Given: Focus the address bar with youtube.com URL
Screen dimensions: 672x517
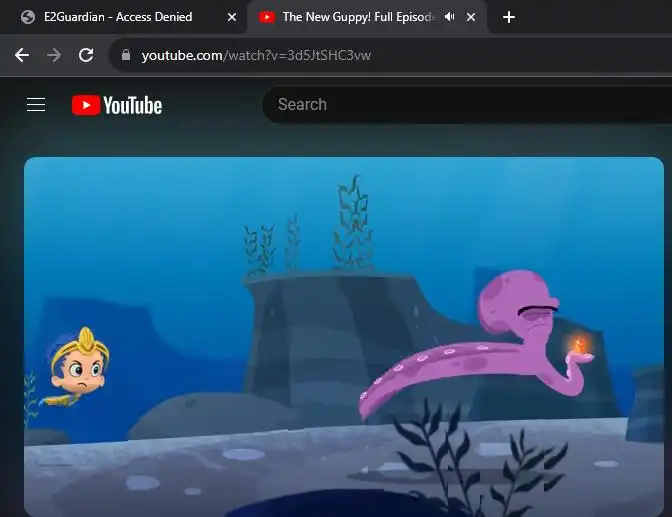Looking at the screenshot, I should [391, 55].
